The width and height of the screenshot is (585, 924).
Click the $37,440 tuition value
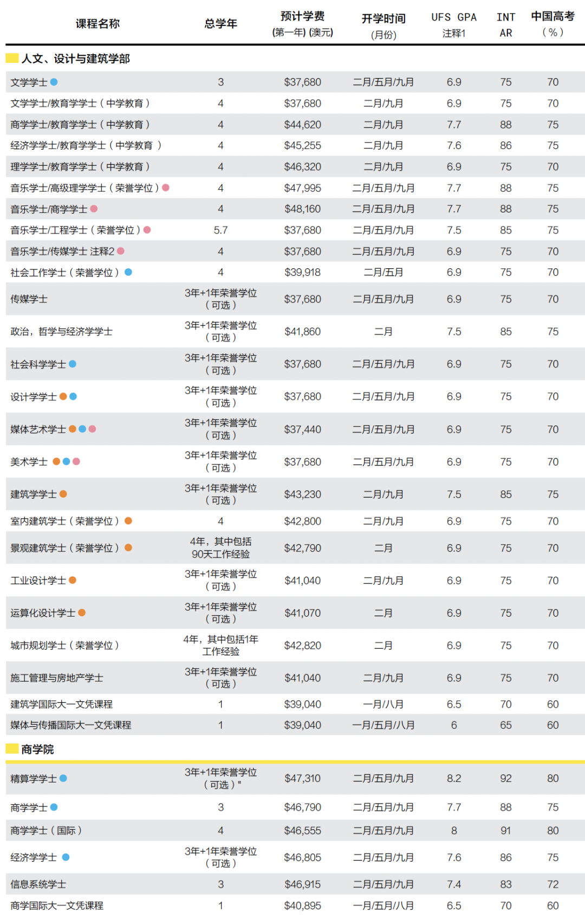pyautogui.click(x=303, y=429)
